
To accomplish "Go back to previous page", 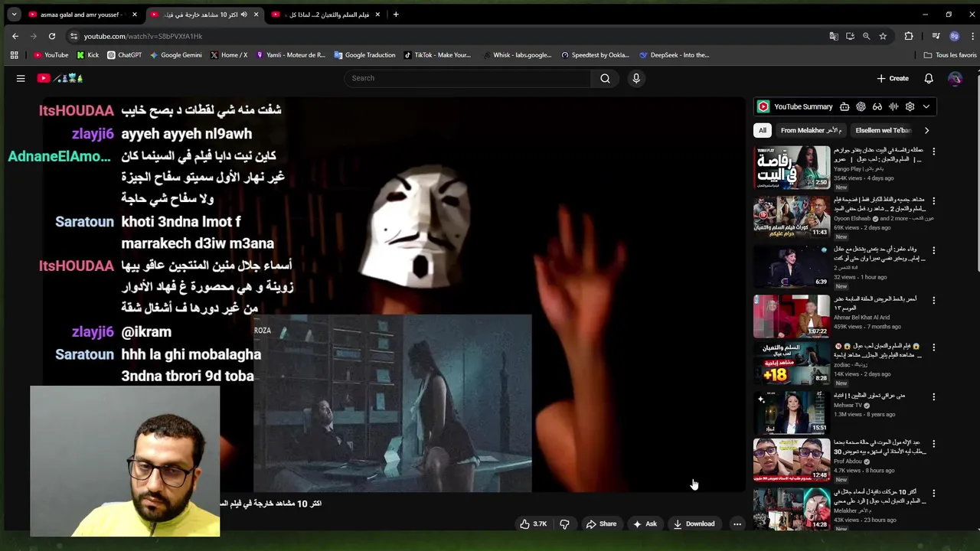I will [15, 36].
